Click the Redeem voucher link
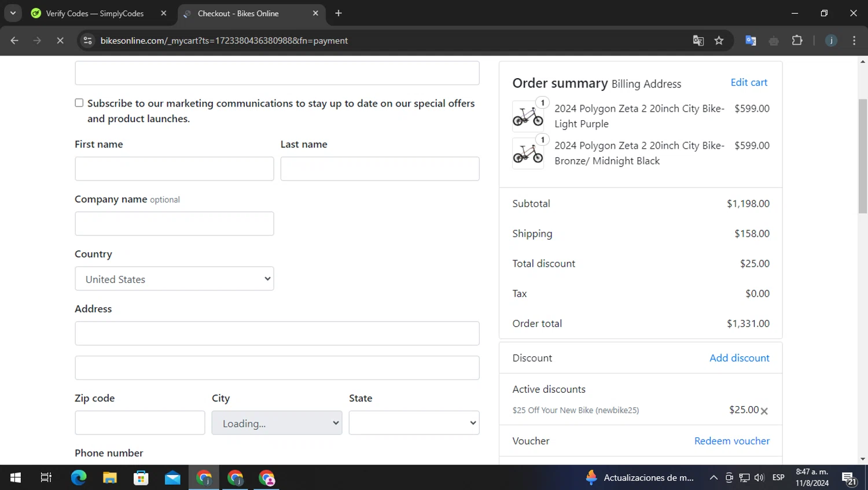The height and width of the screenshot is (490, 868). click(732, 441)
